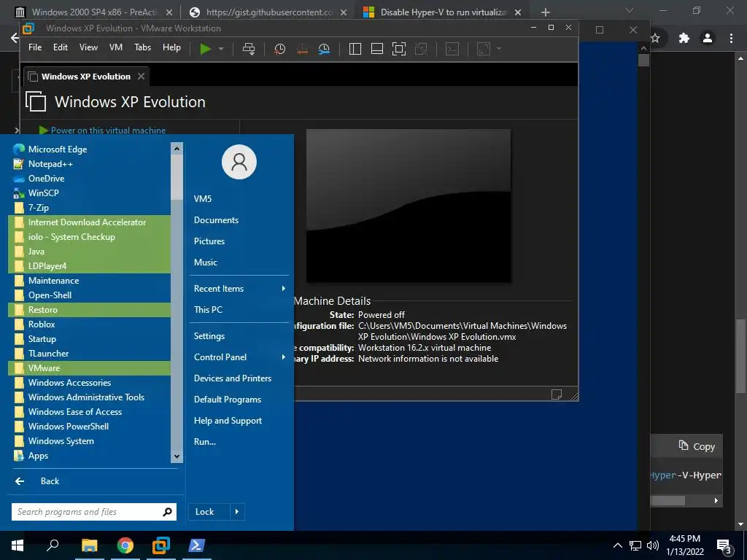Expand Internet Download Accelerator folder
The height and width of the screenshot is (560, 747).
pyautogui.click(x=89, y=222)
